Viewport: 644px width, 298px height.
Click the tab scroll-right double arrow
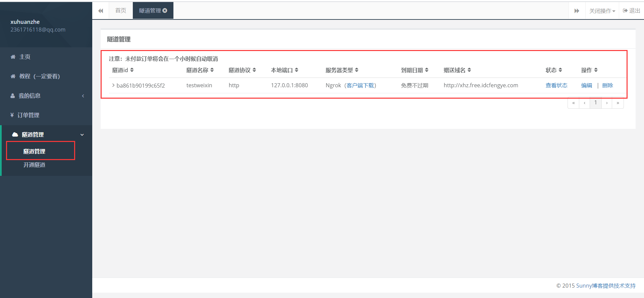coord(577,11)
